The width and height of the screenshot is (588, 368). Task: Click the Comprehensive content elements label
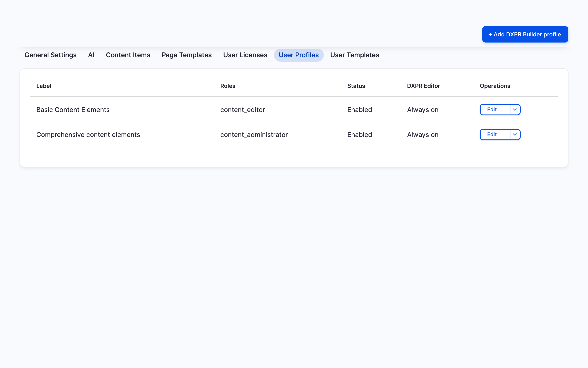88,135
